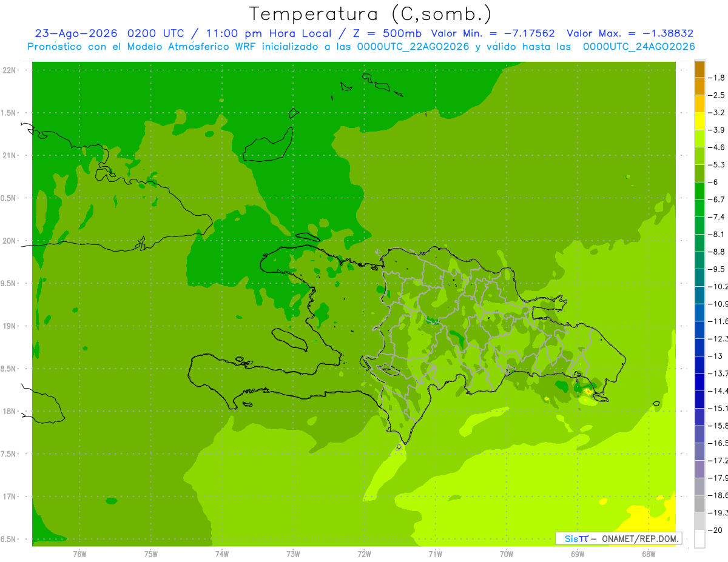This screenshot has height=562, width=728.
Task: Click the colorbar label "-3.9"
Action: pyautogui.click(x=717, y=130)
